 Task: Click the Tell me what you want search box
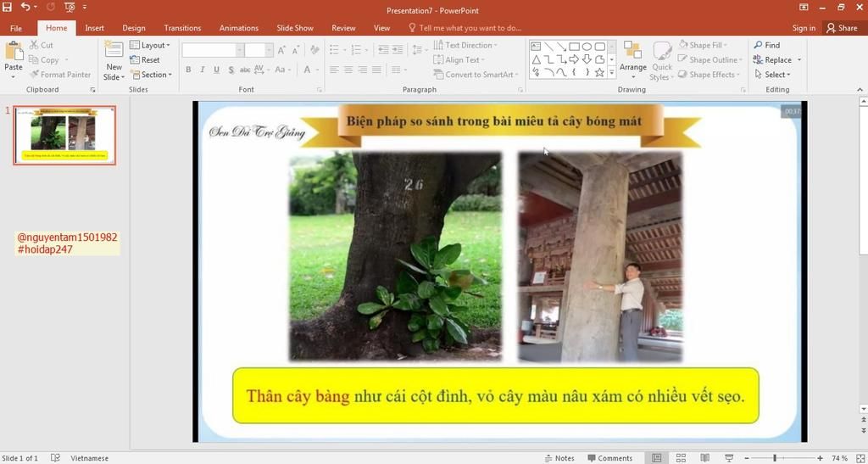coord(465,28)
